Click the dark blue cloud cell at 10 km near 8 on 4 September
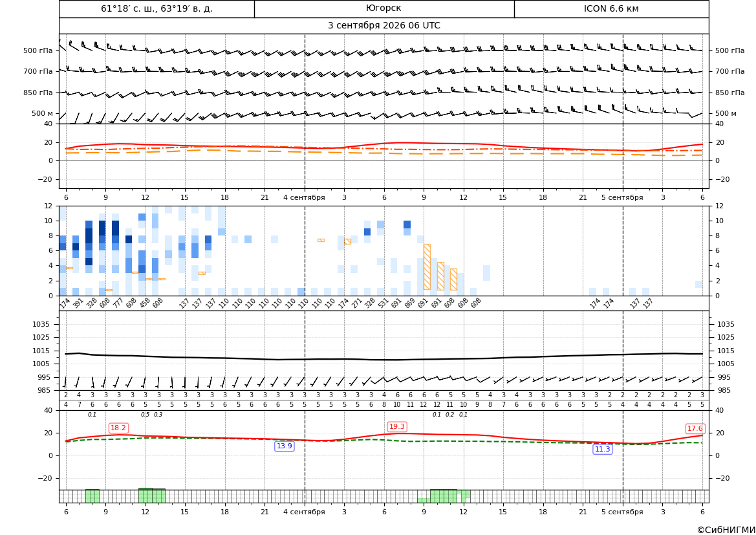Screen dimensions: 756x535 (407, 224)
